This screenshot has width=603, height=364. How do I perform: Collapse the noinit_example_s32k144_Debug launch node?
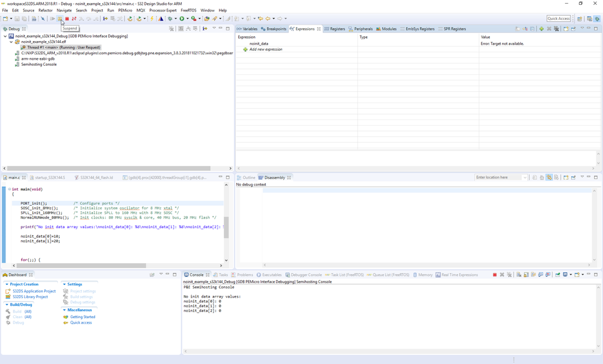5,36
